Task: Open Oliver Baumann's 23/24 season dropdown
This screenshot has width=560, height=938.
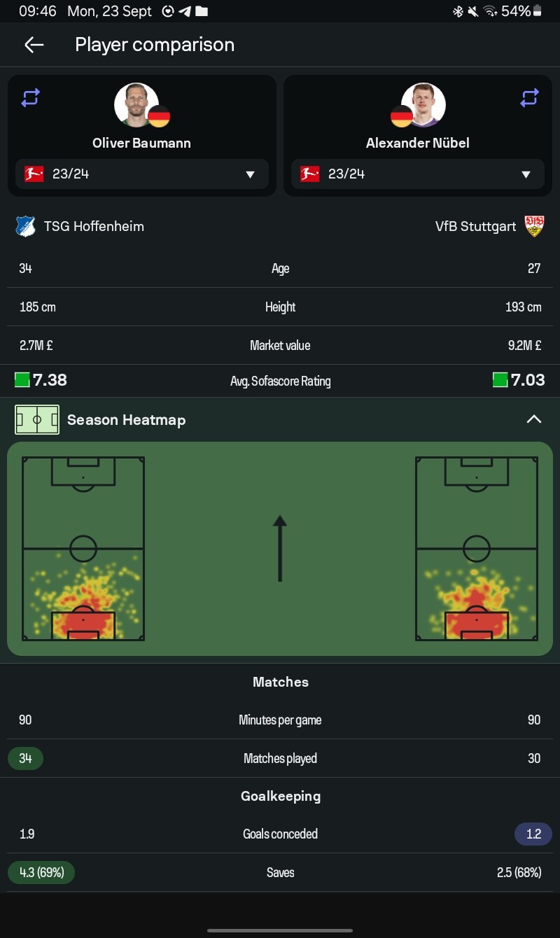Action: (142, 174)
